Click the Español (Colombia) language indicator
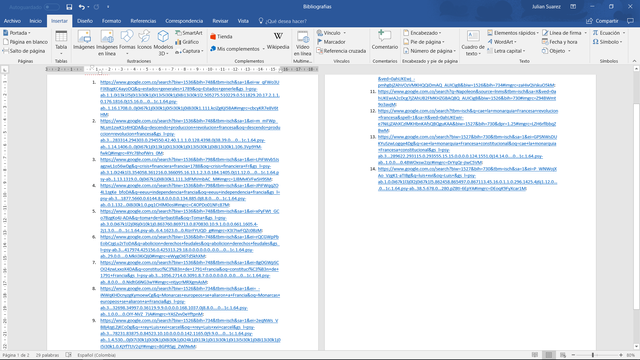Screen dimensions: 640x360 97,355
